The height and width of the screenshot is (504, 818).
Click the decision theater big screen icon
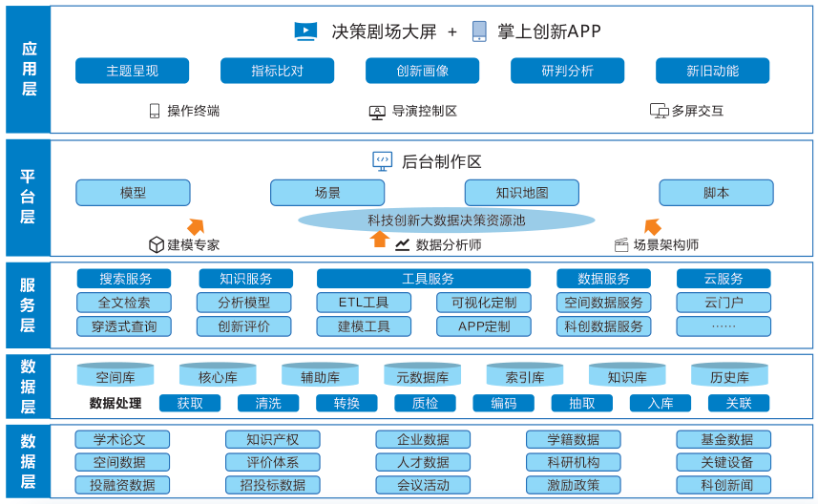tap(305, 31)
